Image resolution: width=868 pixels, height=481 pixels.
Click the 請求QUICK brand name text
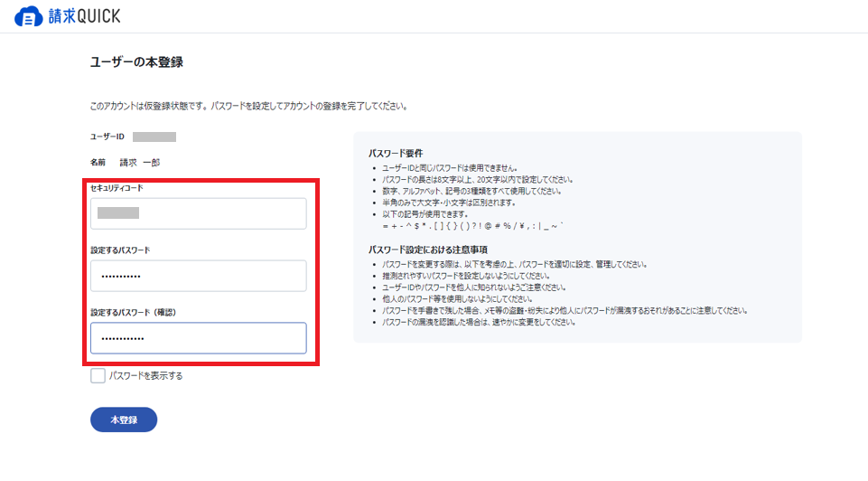pyautogui.click(x=84, y=16)
